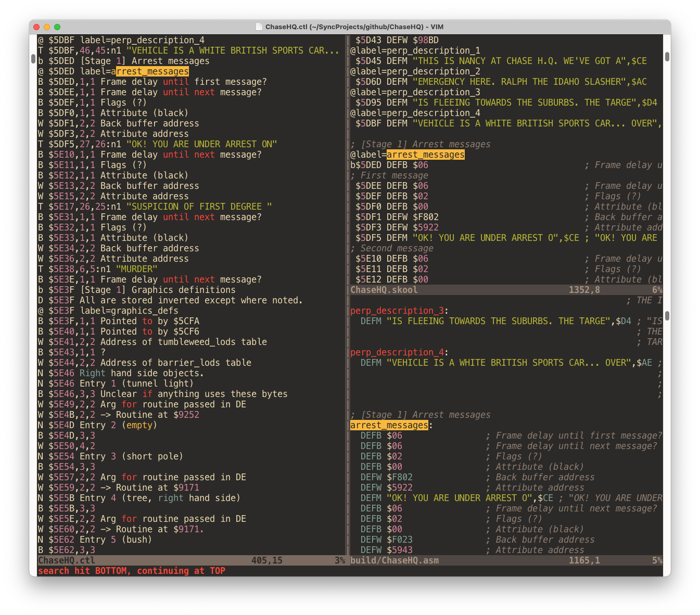The image size is (700, 615).
Task: Place cursor on '@ $5DBF label=perp_description_4' line
Action: 121,40
